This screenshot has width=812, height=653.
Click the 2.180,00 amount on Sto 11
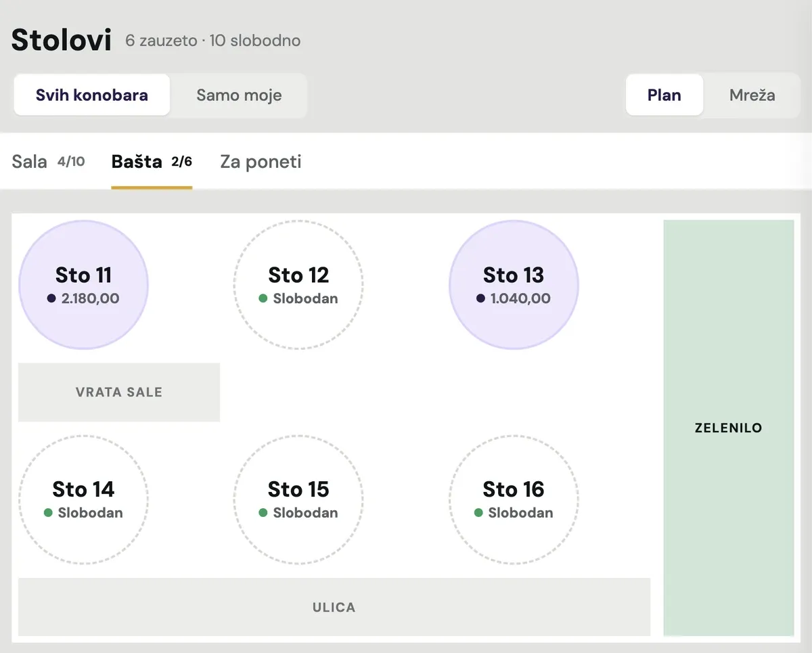(90, 298)
